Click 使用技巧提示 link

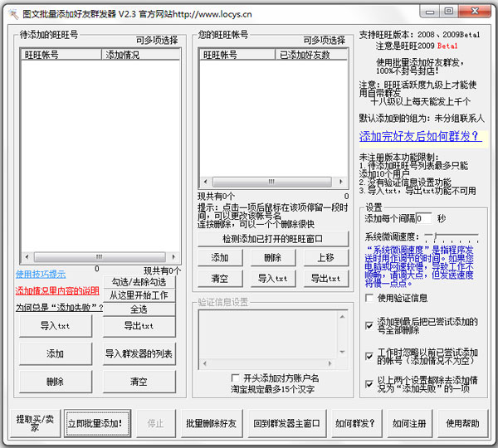pyautogui.click(x=41, y=274)
